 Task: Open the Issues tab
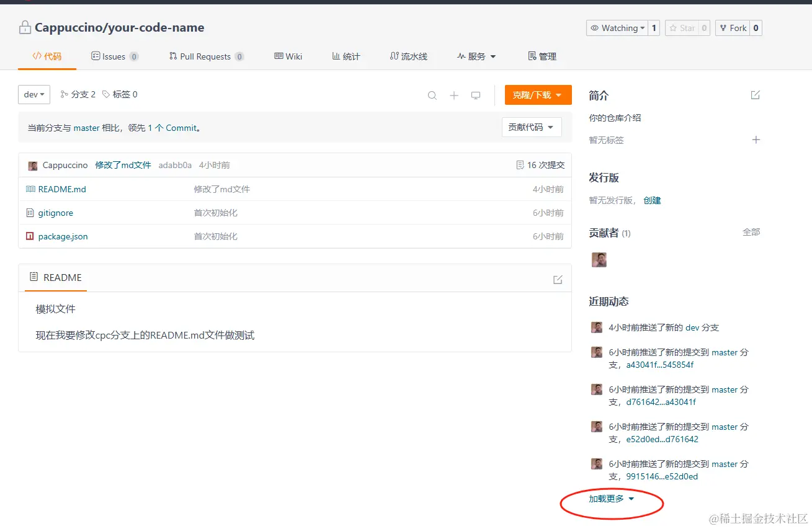point(115,56)
